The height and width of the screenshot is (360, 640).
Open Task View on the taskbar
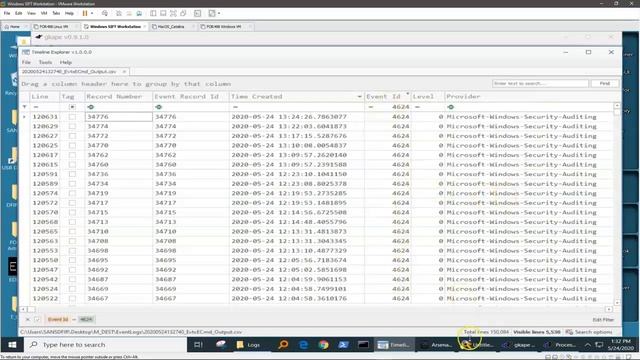tap(198, 345)
